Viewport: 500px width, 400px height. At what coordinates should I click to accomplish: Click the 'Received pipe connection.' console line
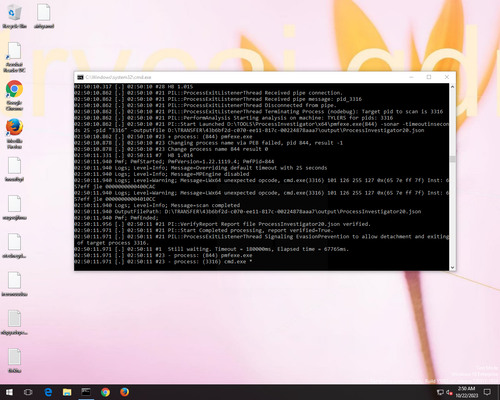coord(208,93)
